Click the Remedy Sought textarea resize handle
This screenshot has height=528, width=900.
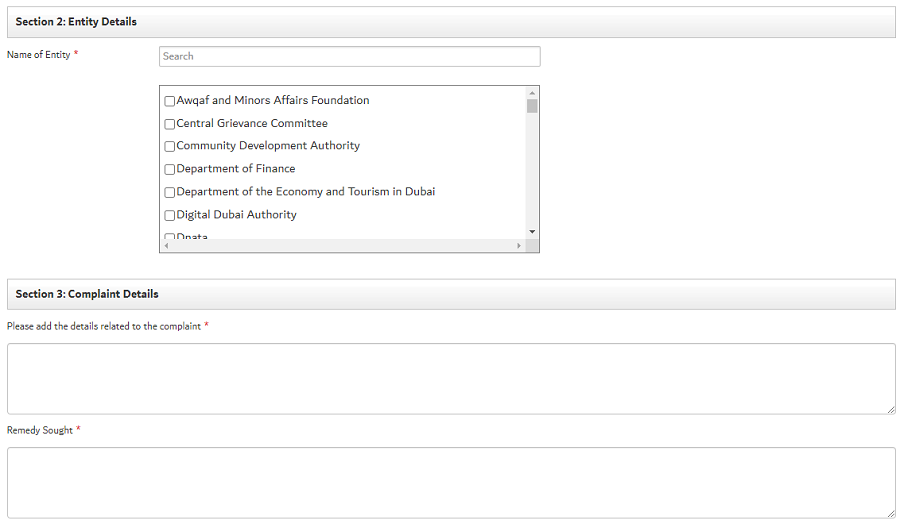click(891, 513)
